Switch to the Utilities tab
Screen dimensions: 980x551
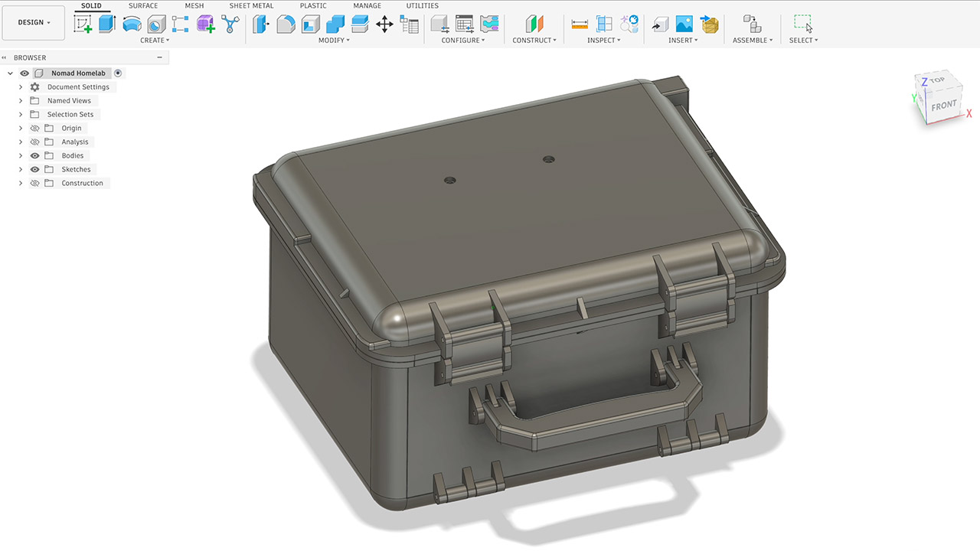(x=423, y=6)
